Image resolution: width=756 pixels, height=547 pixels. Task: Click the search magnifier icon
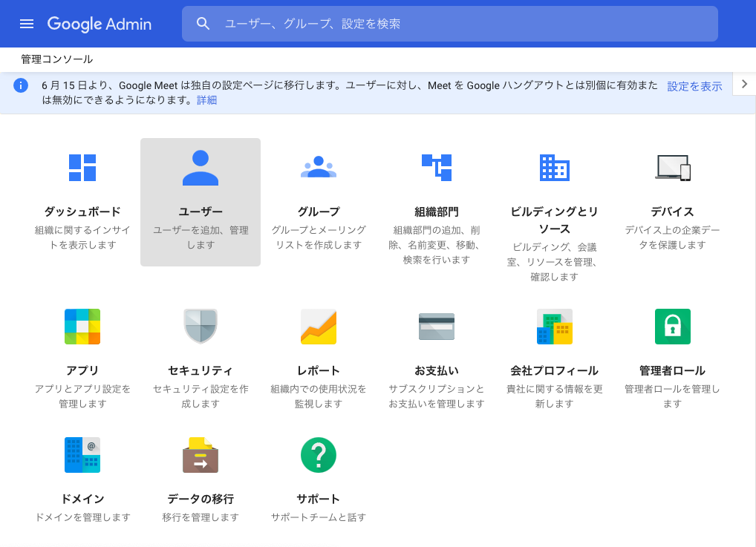[203, 24]
